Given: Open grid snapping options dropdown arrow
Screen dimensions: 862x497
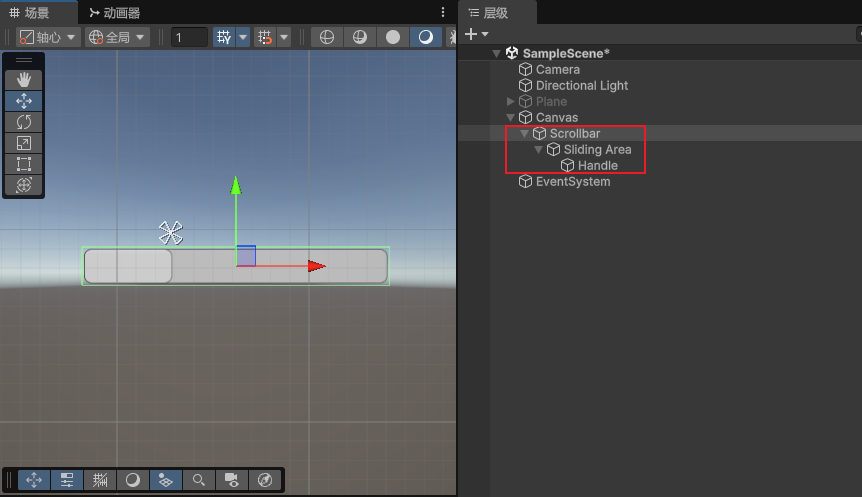Looking at the screenshot, I should [284, 37].
